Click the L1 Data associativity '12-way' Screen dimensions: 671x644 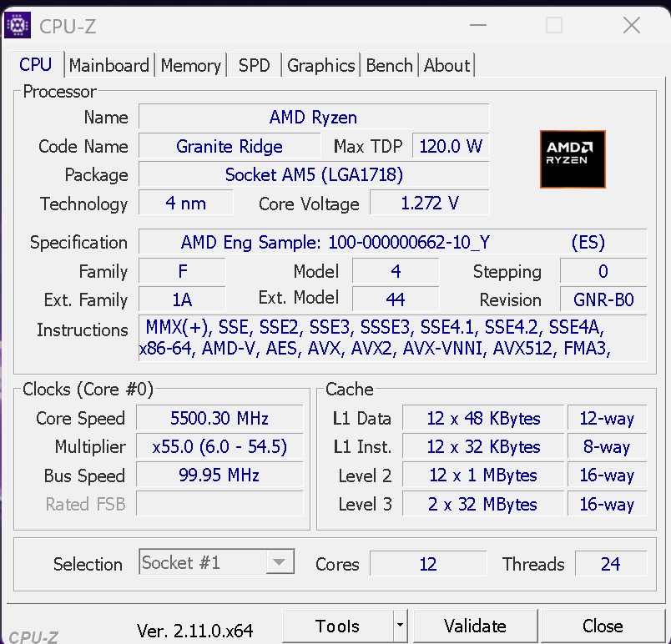pos(607,418)
